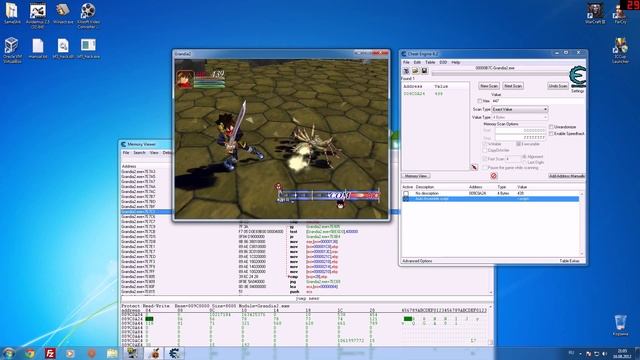Click the open folder icon in Cheat Engine
This screenshot has height=360, width=640.
coord(415,71)
